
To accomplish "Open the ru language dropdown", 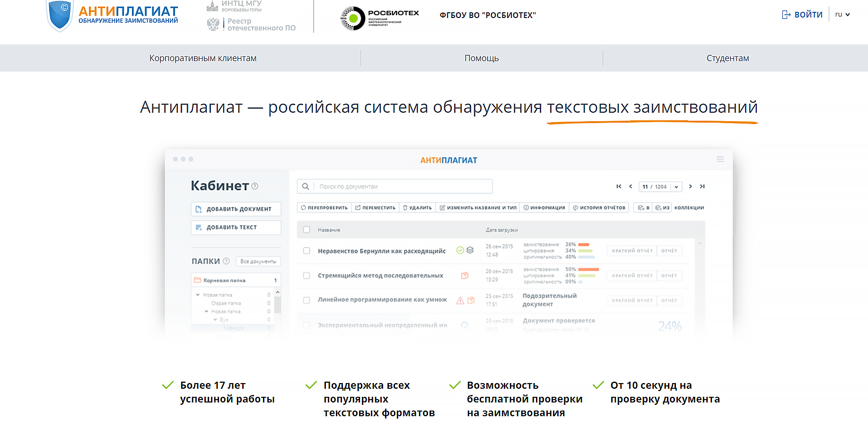I will pos(842,15).
